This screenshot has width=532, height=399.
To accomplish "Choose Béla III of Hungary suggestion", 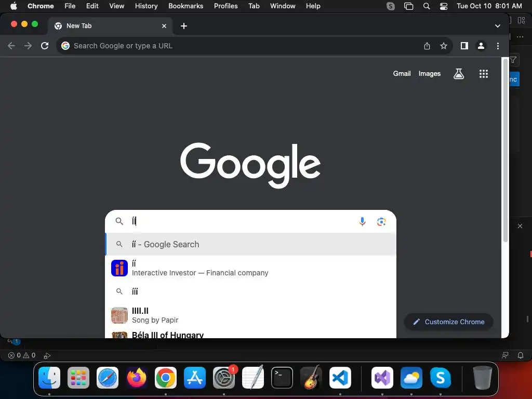I will click(251, 333).
